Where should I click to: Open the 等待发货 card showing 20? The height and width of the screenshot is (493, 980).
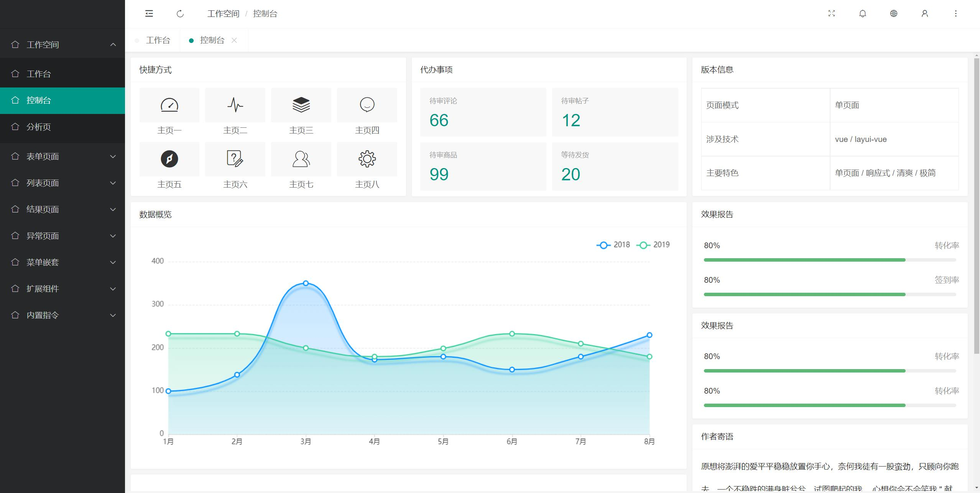(x=615, y=167)
